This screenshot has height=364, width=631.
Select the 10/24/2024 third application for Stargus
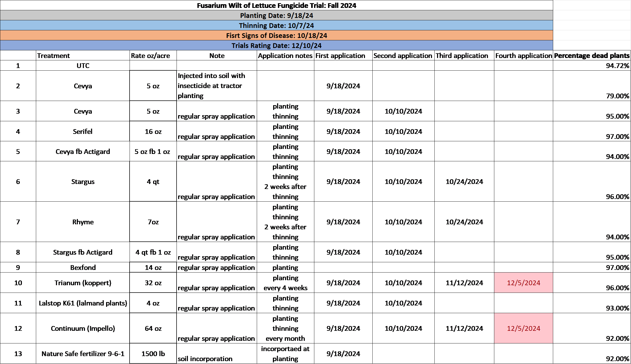(x=464, y=181)
